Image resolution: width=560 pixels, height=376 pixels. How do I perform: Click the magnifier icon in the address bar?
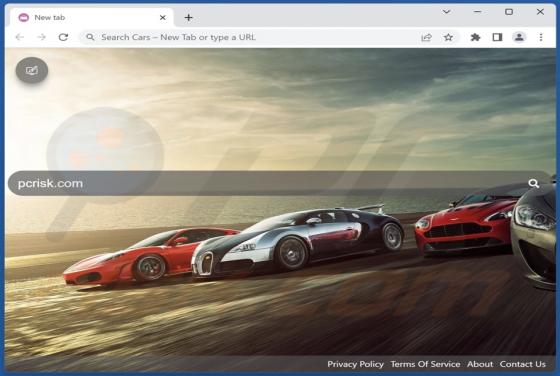(90, 37)
